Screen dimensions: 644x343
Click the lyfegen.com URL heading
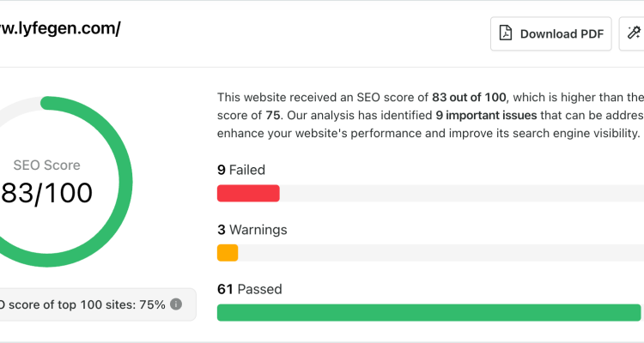60,28
